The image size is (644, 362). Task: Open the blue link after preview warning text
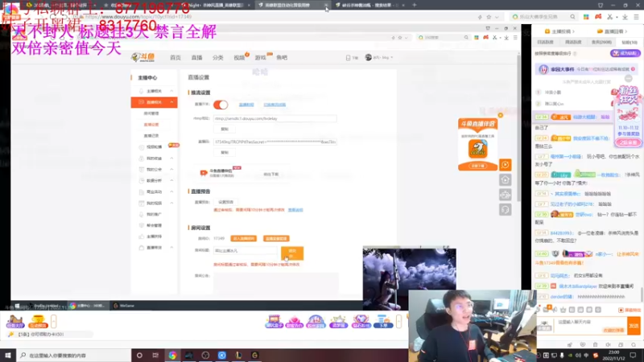295,210
